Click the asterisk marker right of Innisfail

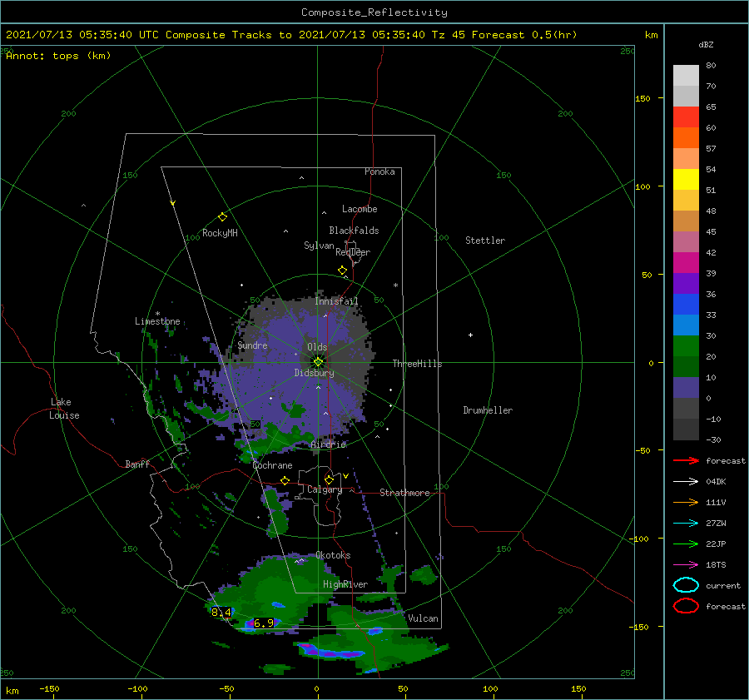(395, 285)
